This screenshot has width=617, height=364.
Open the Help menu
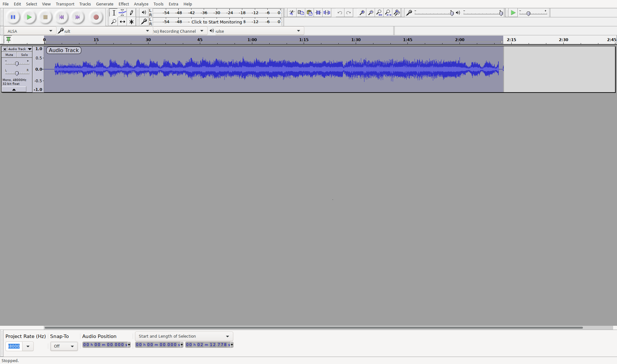188,4
